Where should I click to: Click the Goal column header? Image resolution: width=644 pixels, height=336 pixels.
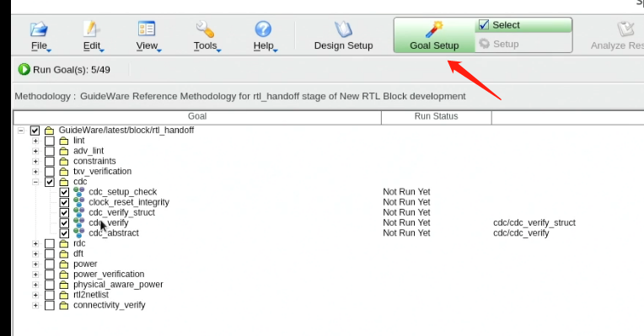(197, 116)
